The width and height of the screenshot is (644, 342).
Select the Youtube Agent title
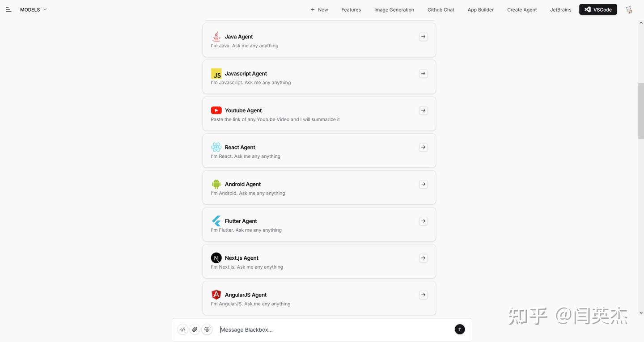click(243, 110)
